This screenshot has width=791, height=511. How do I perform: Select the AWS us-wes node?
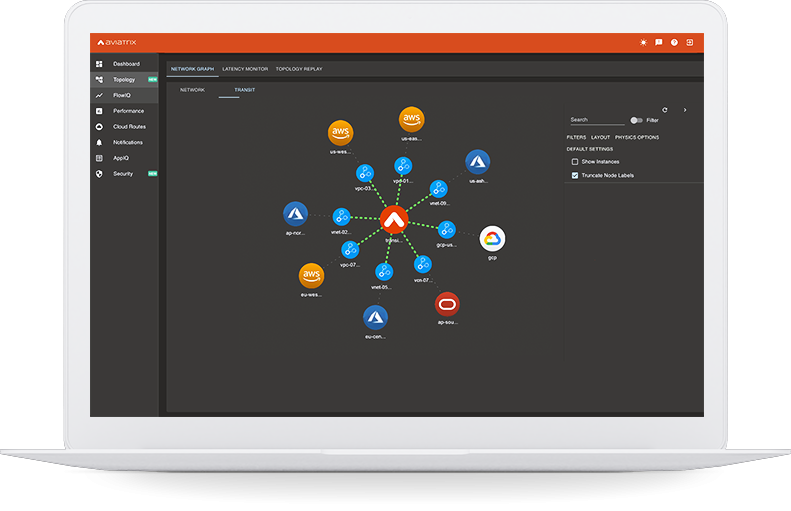tap(341, 133)
